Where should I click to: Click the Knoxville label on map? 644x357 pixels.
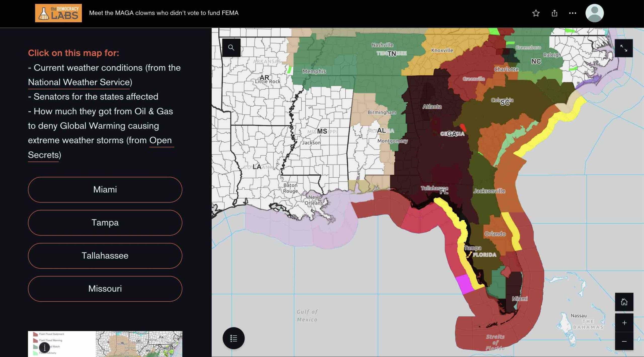pyautogui.click(x=442, y=50)
